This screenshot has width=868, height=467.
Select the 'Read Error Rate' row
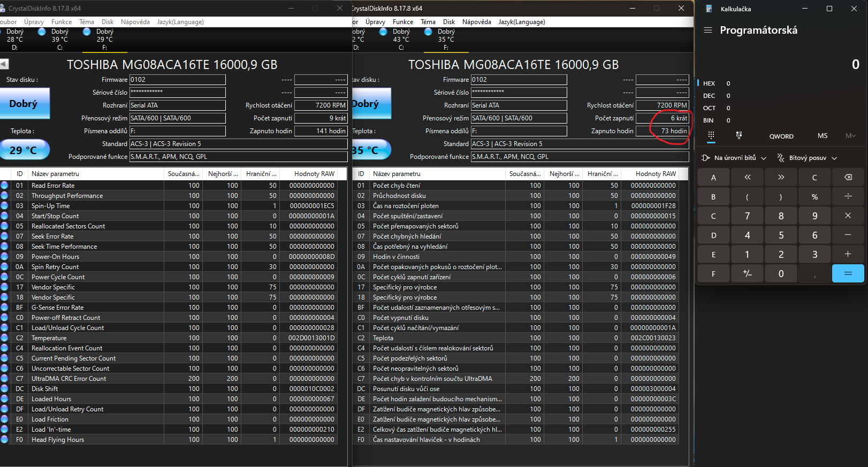coord(53,186)
